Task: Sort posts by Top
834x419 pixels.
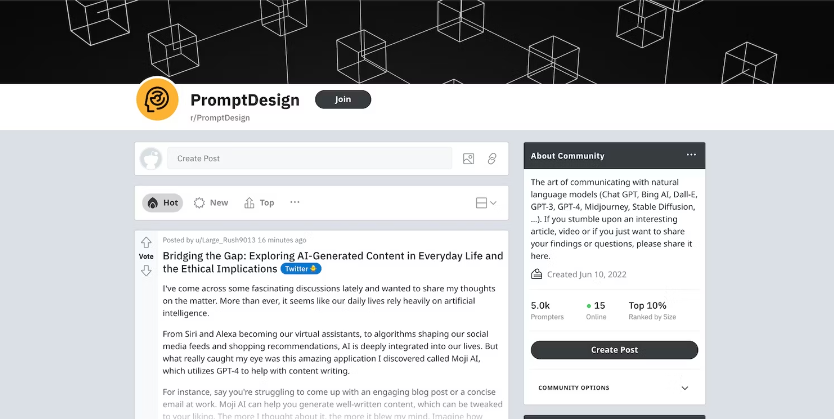Action: pos(259,203)
